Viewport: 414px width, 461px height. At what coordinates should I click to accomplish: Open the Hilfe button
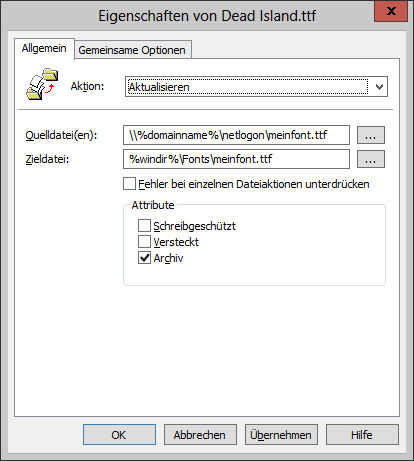(x=362, y=435)
